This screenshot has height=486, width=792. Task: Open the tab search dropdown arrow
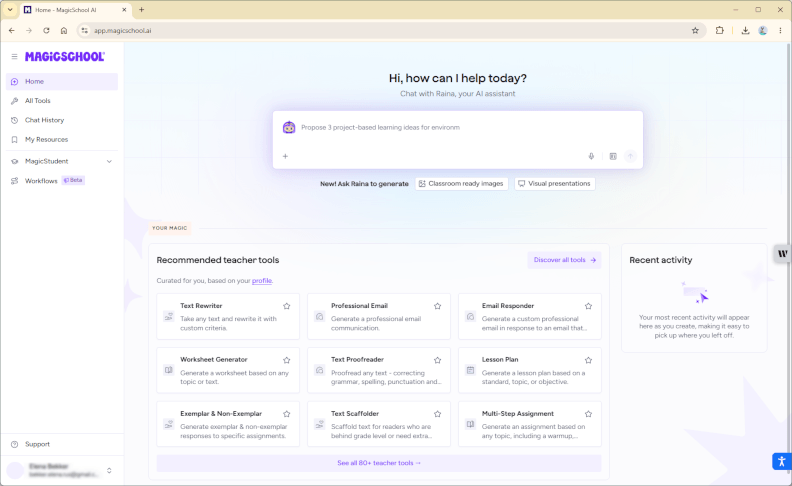(x=10, y=10)
